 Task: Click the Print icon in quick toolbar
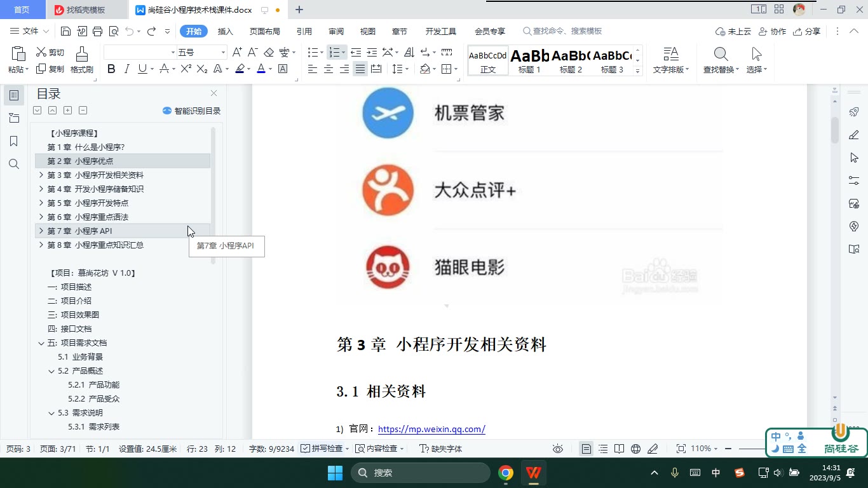[97, 31]
